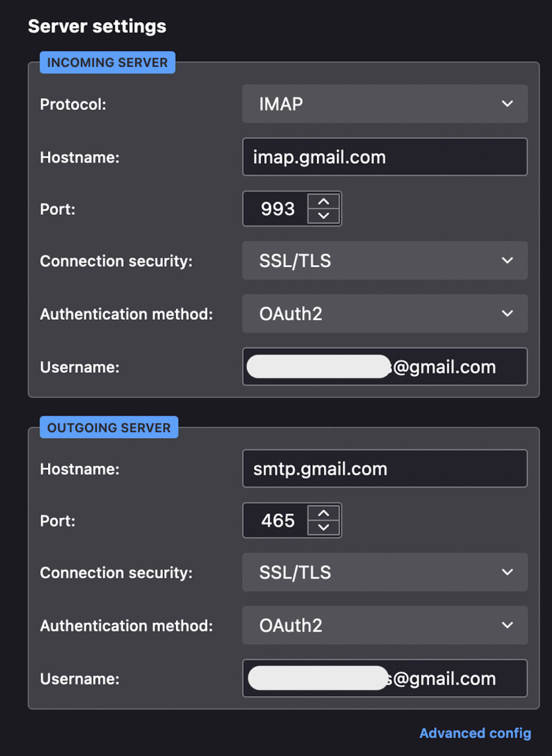Click the incoming server Username field
The height and width of the screenshot is (756, 552).
pos(385,367)
